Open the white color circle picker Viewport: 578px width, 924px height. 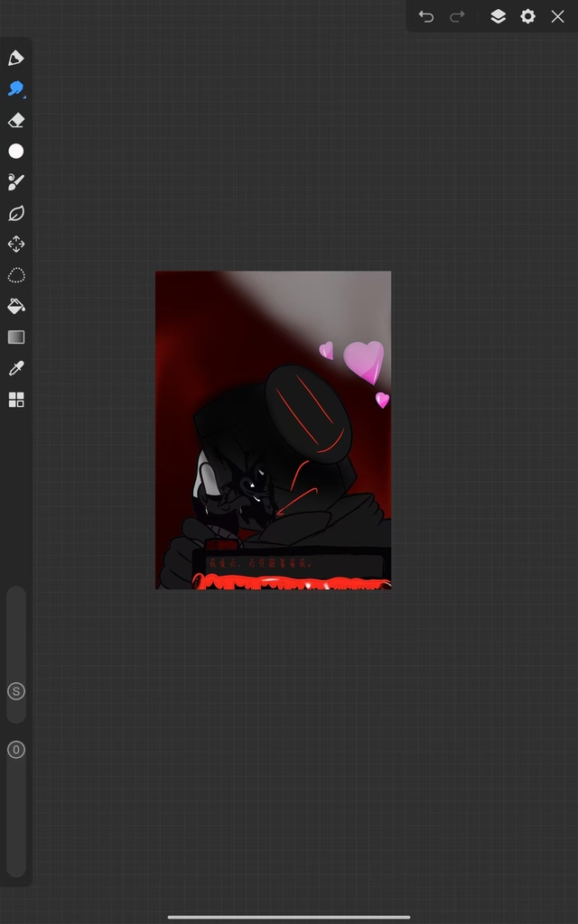[16, 151]
